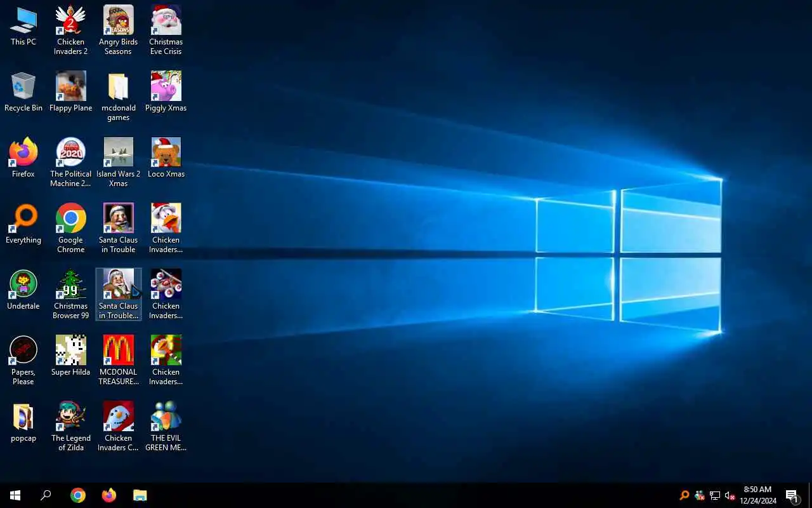Select Chicken Invaders icon with Santa-hat chicken face
This screenshot has width=812, height=508.
166,228
